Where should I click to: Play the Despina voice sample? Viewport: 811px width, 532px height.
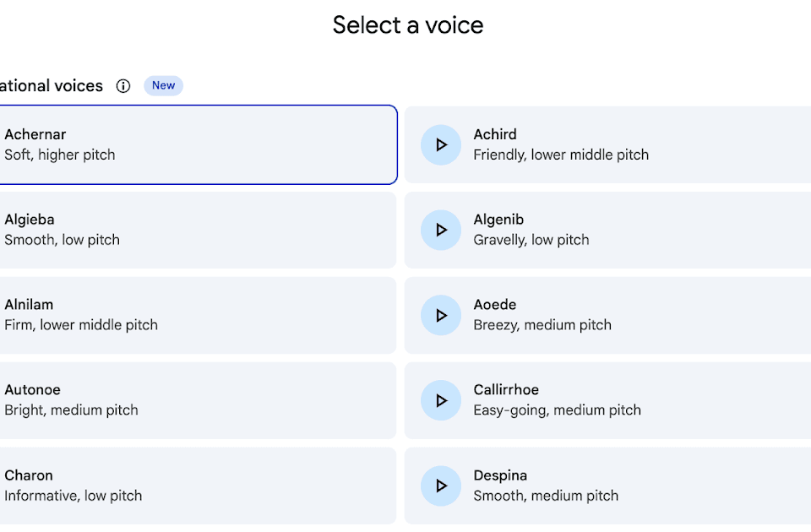click(x=441, y=486)
